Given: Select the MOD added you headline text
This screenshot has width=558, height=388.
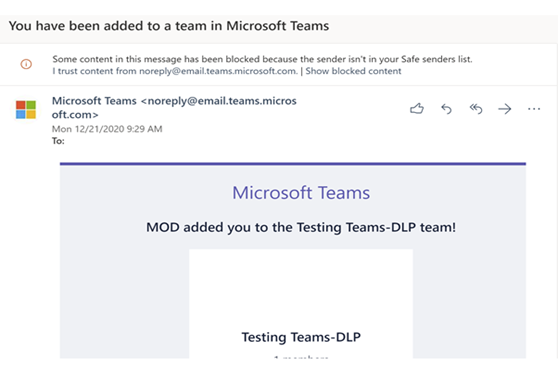Looking at the screenshot, I should click(301, 227).
